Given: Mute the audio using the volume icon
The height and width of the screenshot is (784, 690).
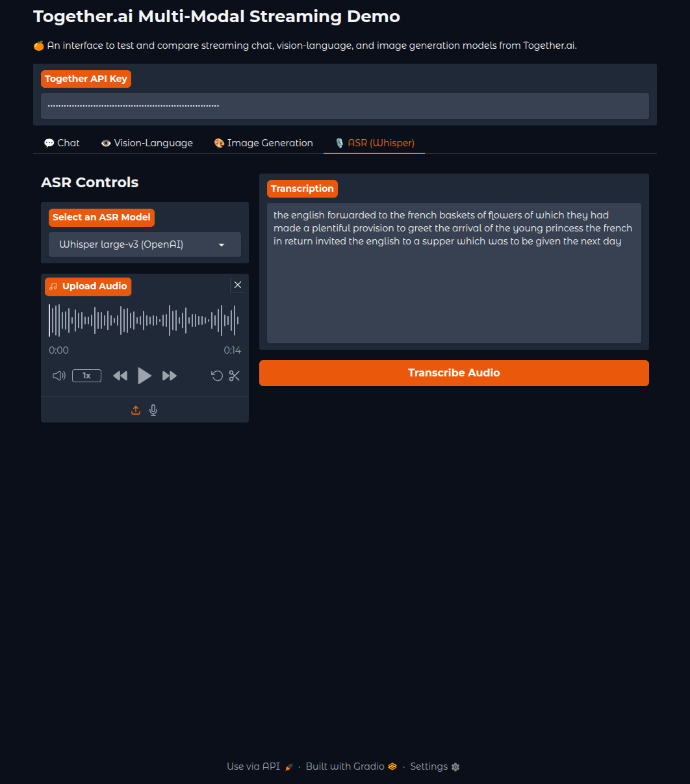Looking at the screenshot, I should [58, 376].
